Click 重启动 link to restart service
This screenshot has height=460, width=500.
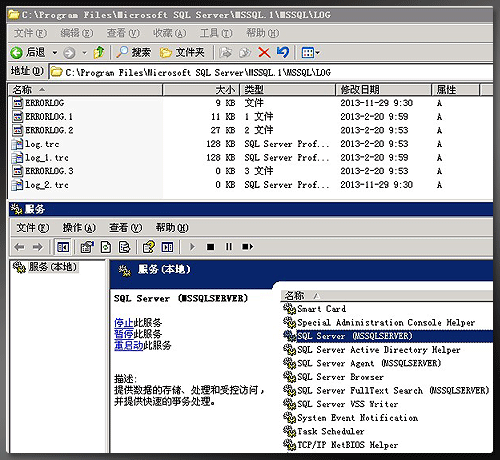128,345
